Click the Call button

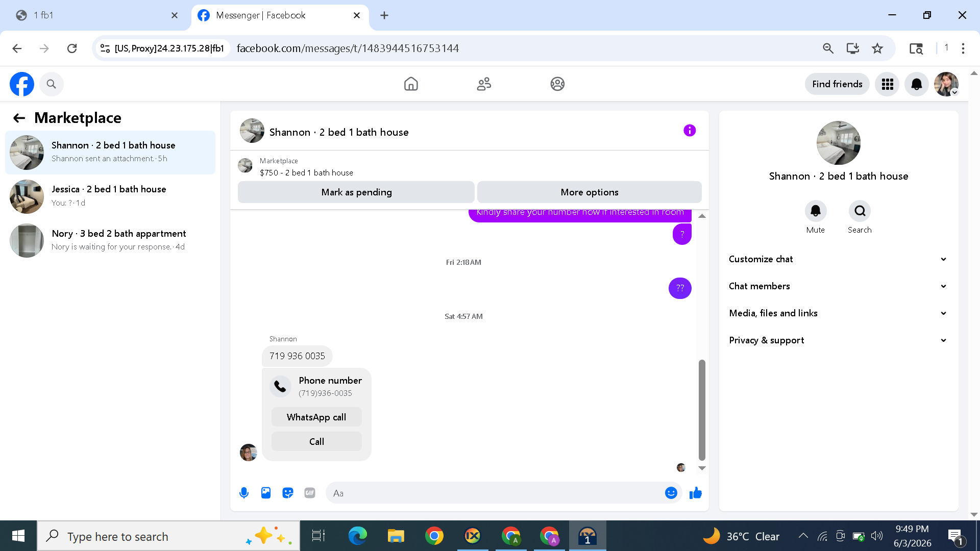click(316, 442)
